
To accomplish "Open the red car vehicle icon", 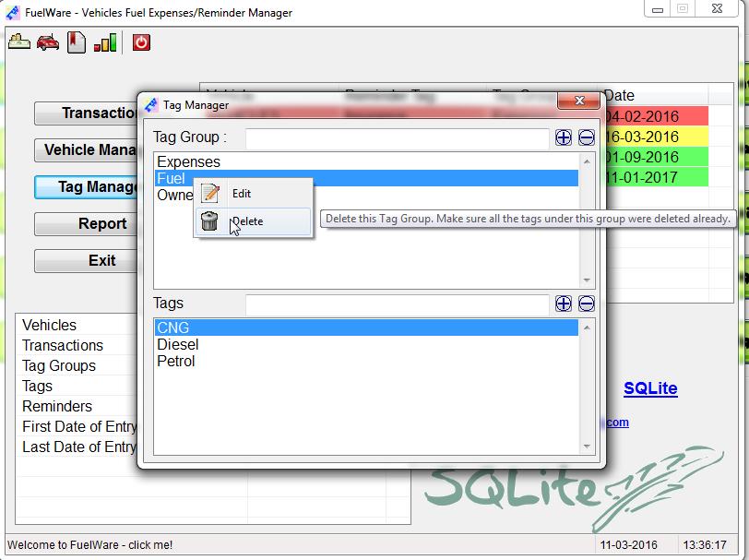I will tap(48, 42).
